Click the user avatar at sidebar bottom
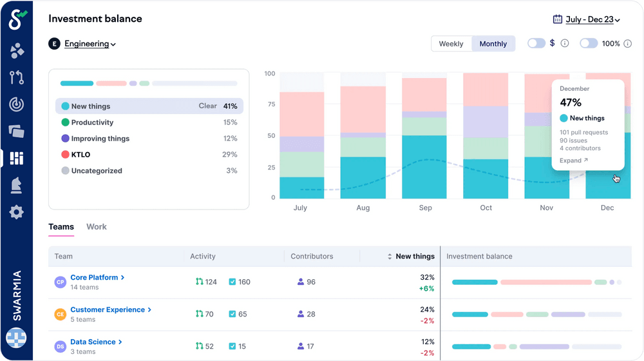This screenshot has width=644, height=361. click(x=16, y=337)
